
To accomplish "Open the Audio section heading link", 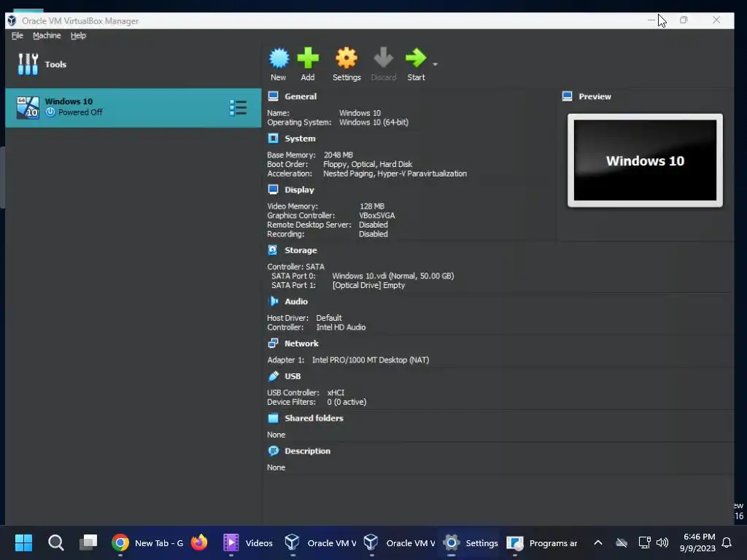I will tap(296, 301).
